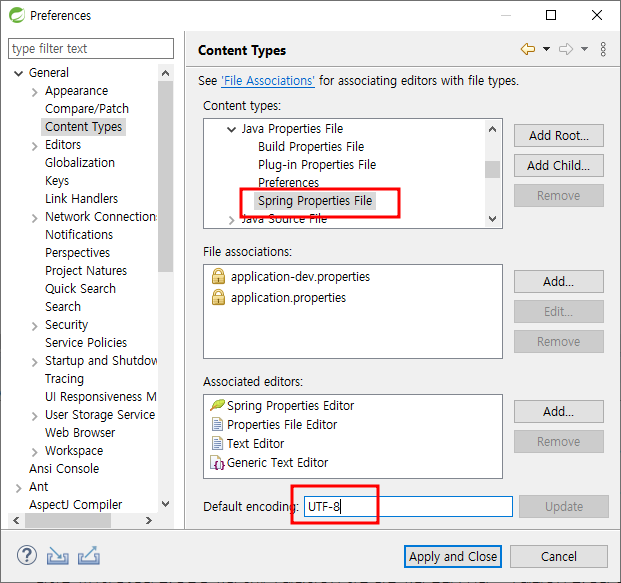Select AspectJ Compiler preference page
This screenshot has width=621, height=583.
(76, 505)
